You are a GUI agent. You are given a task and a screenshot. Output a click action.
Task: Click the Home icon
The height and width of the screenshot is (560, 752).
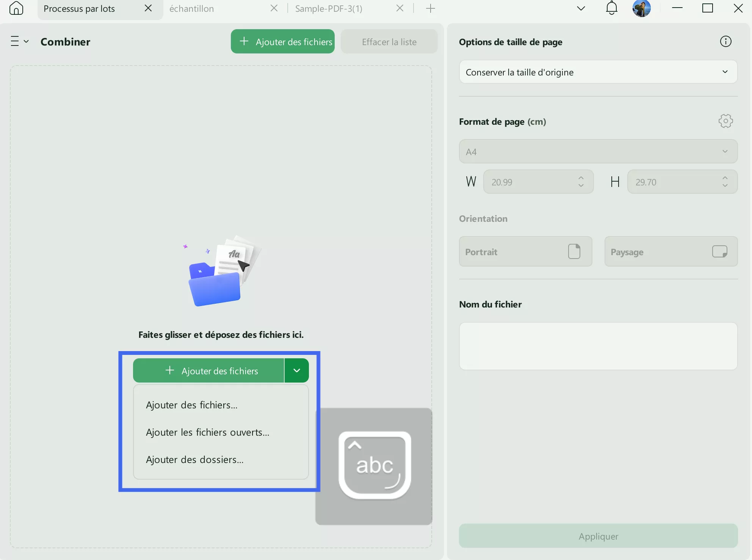(16, 8)
